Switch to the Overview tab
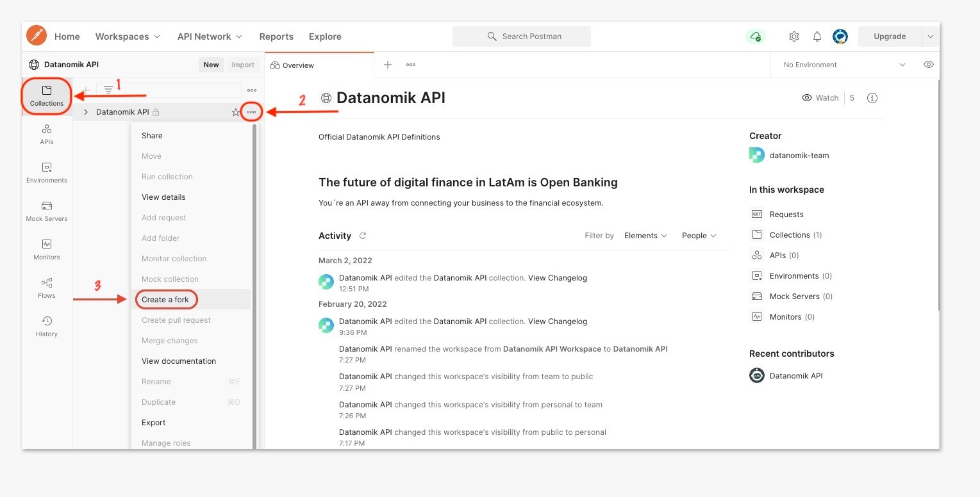 point(319,65)
